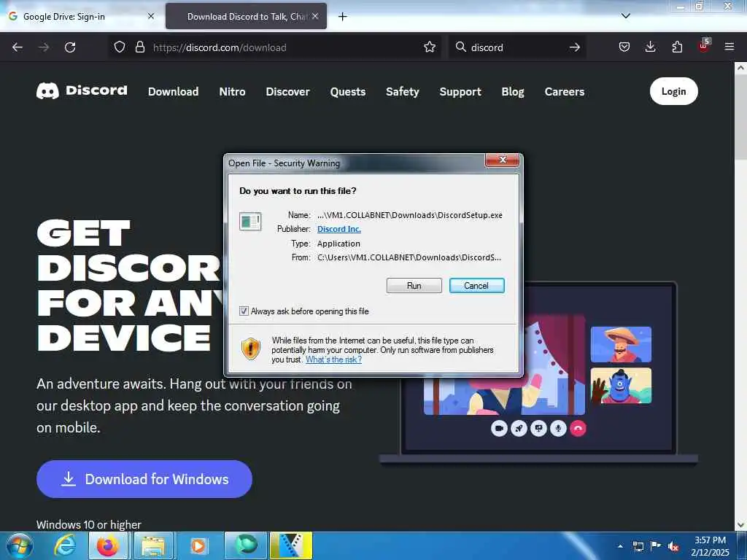Launch Internet Explorer from the taskbar

point(64,545)
